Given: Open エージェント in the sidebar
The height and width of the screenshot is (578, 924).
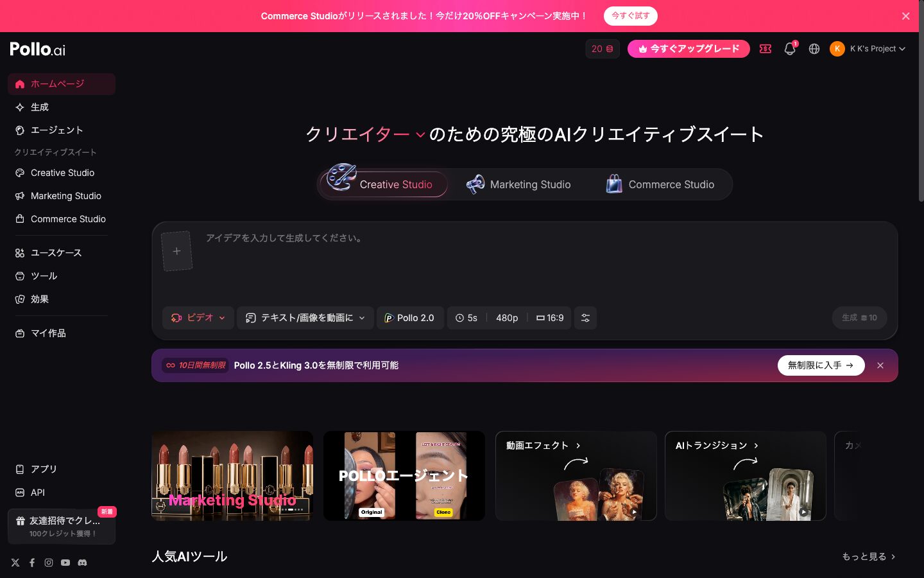Looking at the screenshot, I should point(62,130).
